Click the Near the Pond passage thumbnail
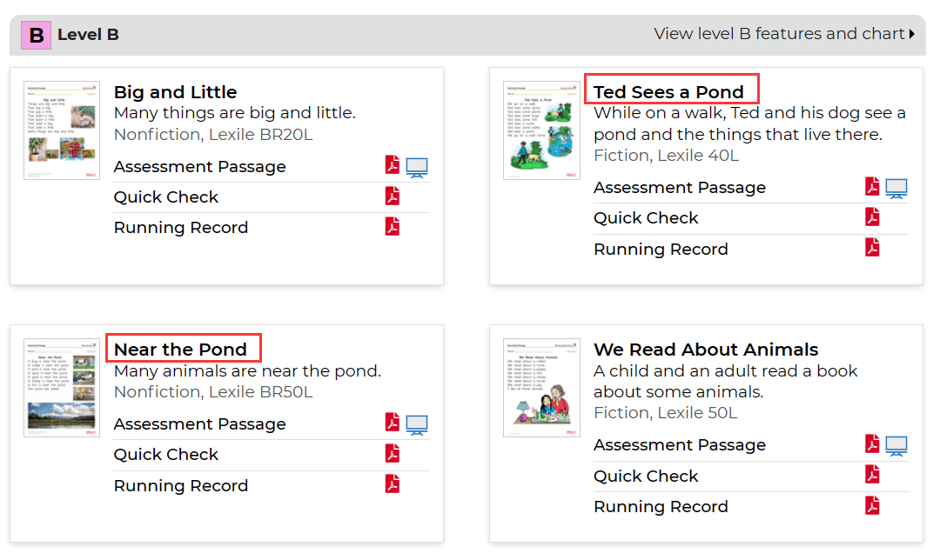933x560 pixels. coord(62,388)
